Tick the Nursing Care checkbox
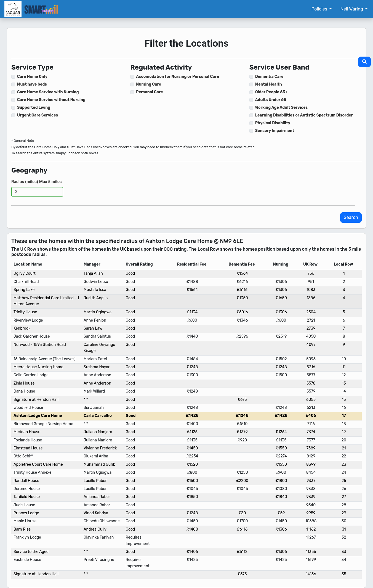 tap(132, 84)
